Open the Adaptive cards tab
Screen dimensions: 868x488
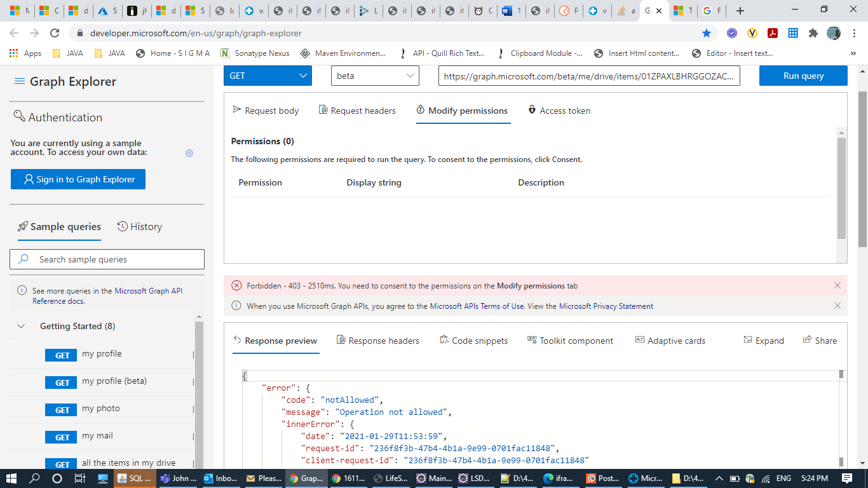pos(670,341)
